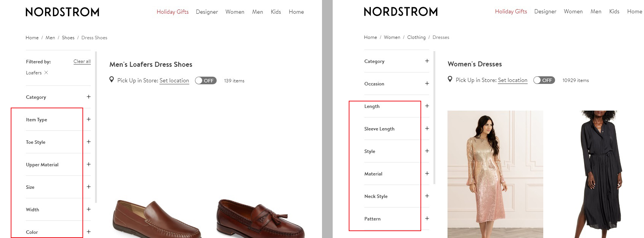Click the location pin icon under Women's Dresses heading
644x238 pixels.
(450, 79)
